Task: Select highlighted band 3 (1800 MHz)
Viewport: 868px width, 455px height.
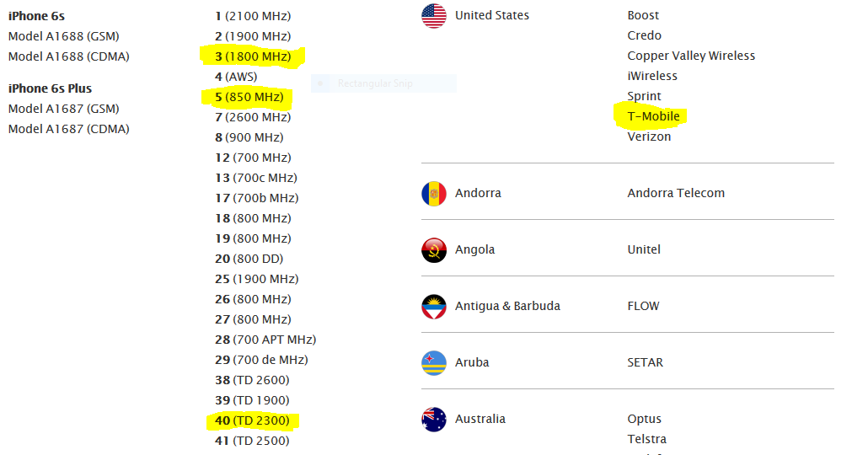Action: click(253, 56)
